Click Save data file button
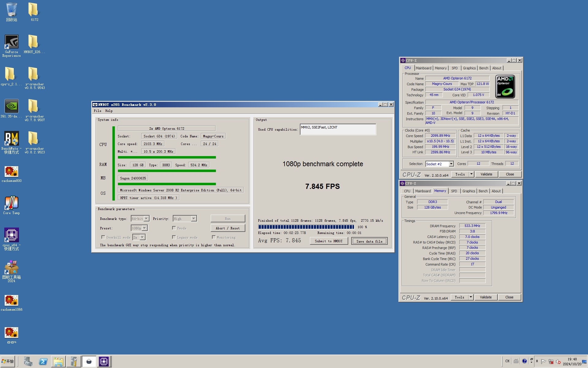 [x=369, y=241]
